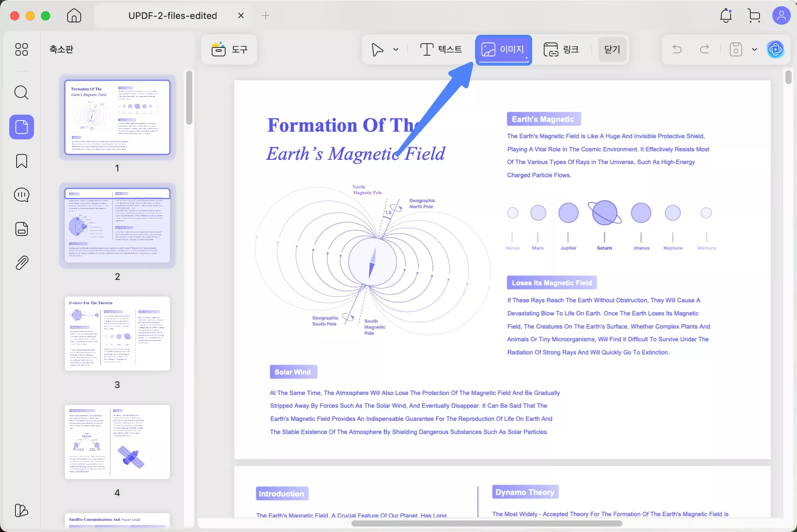Viewport: 797px width, 532px height.
Task: Select the thumbnails page panel icon
Action: point(22,127)
